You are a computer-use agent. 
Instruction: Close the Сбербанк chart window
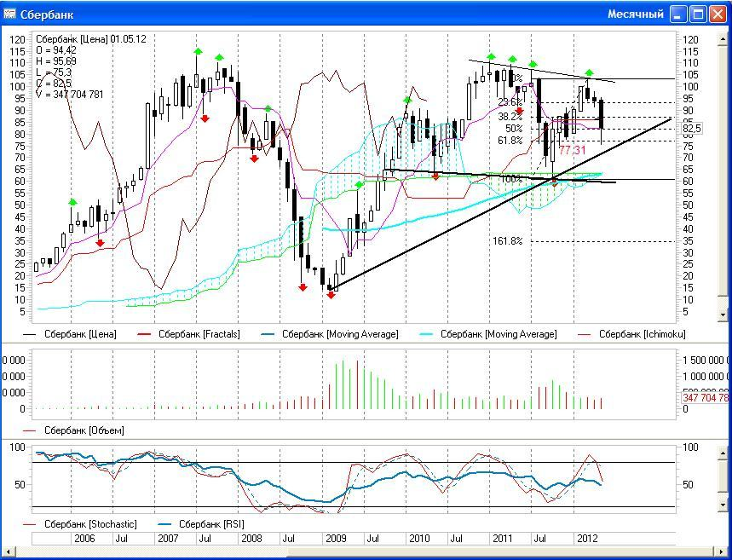click(x=718, y=14)
